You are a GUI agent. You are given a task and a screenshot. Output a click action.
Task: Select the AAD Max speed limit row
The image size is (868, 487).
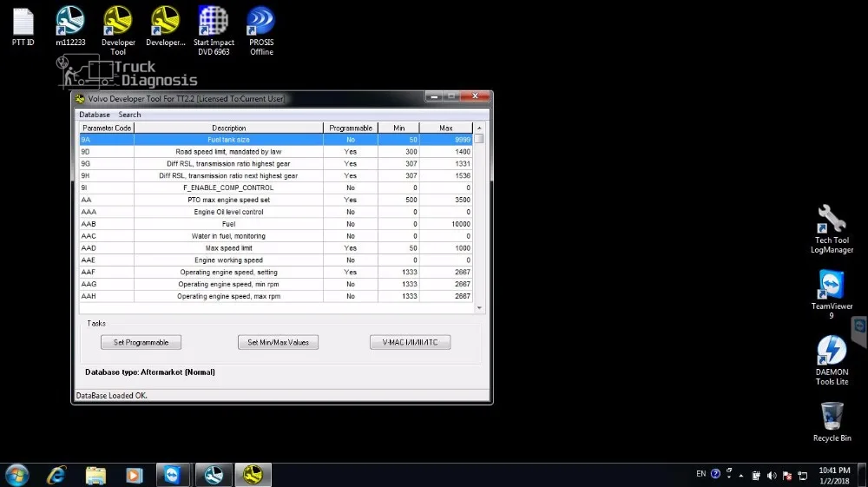(x=276, y=248)
